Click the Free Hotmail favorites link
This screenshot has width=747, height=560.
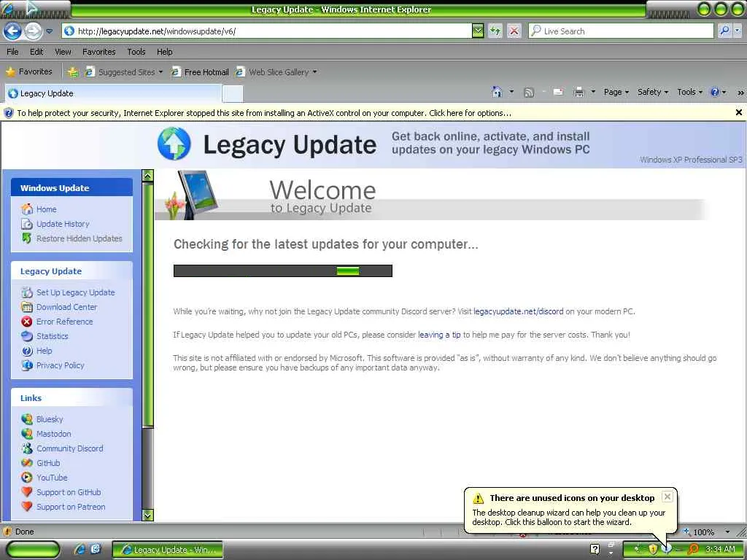click(200, 72)
